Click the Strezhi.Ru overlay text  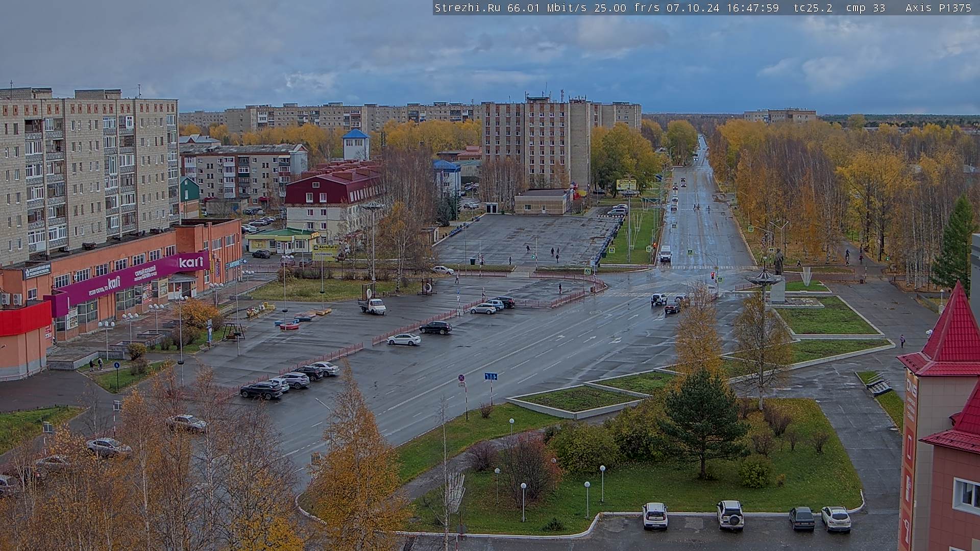[467, 8]
